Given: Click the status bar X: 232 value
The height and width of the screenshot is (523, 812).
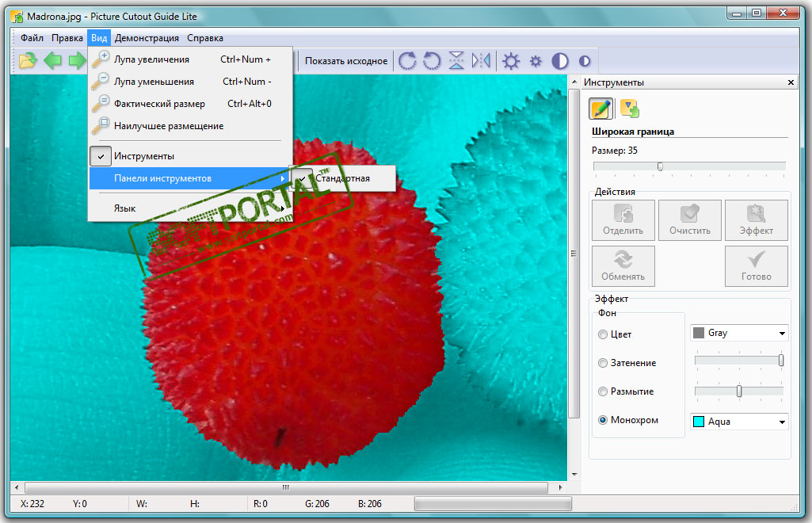Looking at the screenshot, I should pyautogui.click(x=32, y=504).
